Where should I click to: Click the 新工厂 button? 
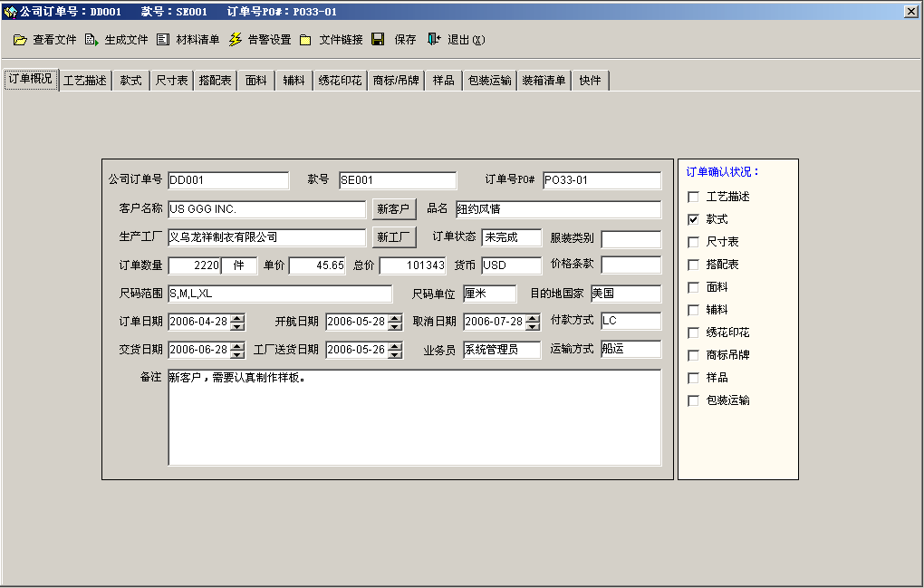pos(394,236)
